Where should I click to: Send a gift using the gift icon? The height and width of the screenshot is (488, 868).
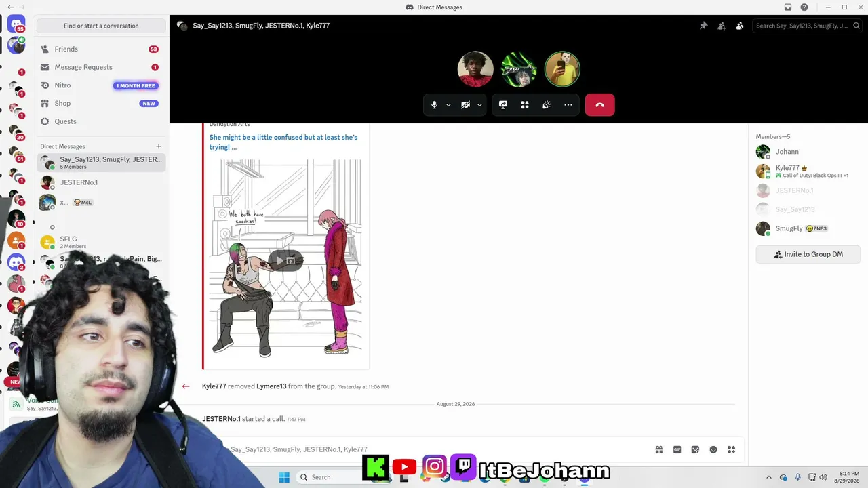tap(659, 449)
